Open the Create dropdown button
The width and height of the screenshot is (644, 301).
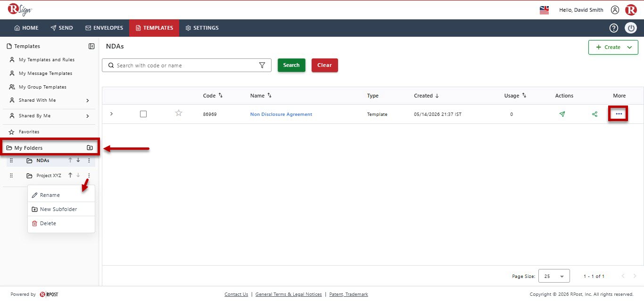coord(613,47)
